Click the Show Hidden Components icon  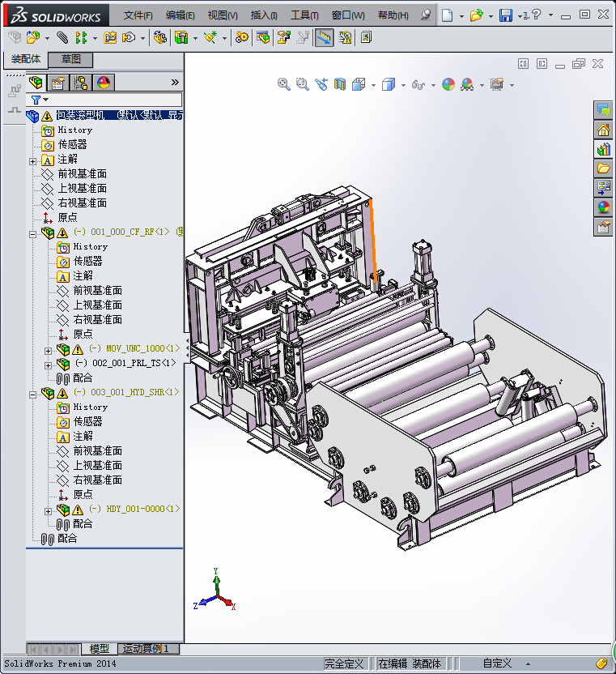pyautogui.click(x=159, y=38)
